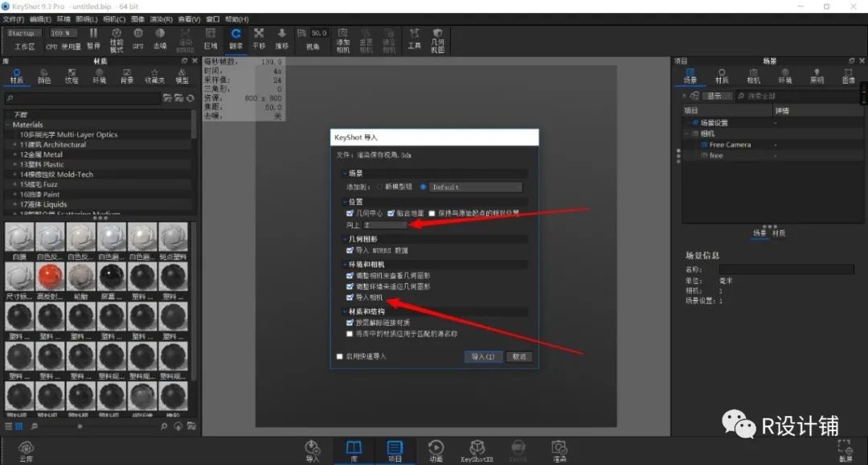The height and width of the screenshot is (465, 868).
Task: Expand the 13塑料 Plastic folder
Action: [15, 165]
